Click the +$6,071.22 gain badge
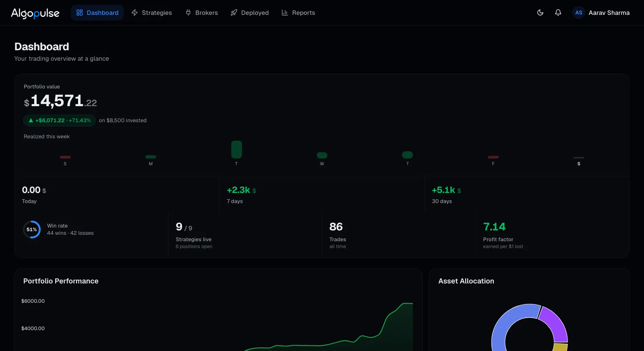 pos(60,120)
